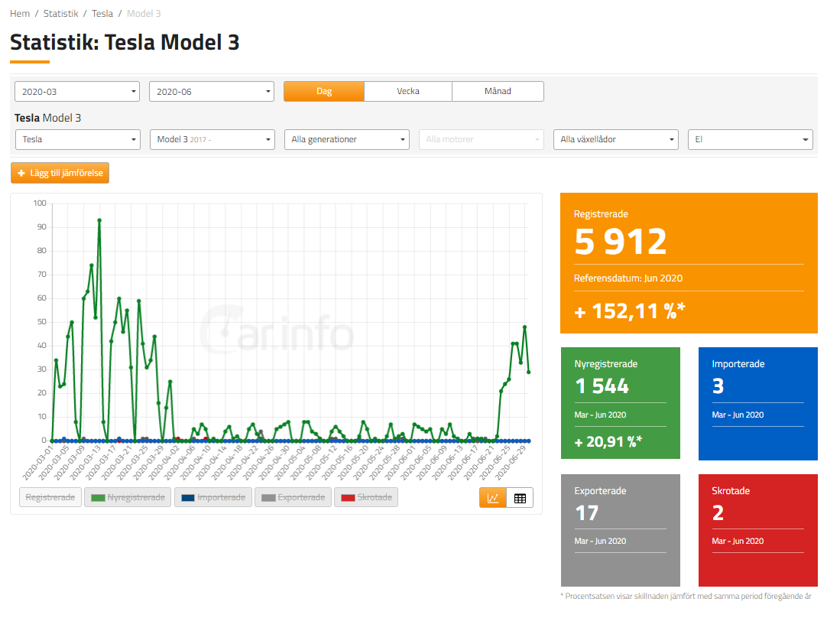Open the El fuel type dropdown
Image resolution: width=840 pixels, height=618 pixels.
(751, 139)
